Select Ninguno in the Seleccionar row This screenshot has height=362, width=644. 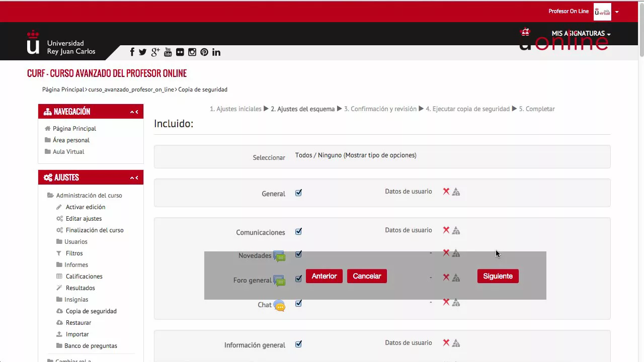pyautogui.click(x=330, y=155)
